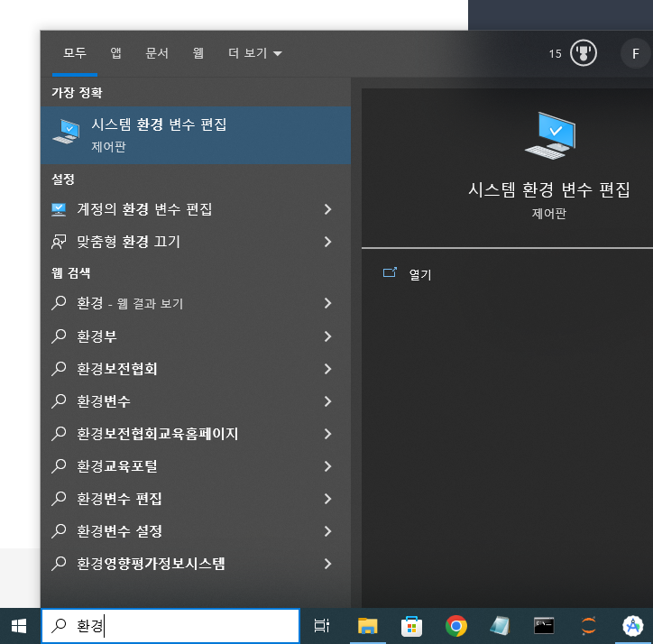Click the rewards trophy icon
Screen dimensions: 653x644
pos(584,53)
